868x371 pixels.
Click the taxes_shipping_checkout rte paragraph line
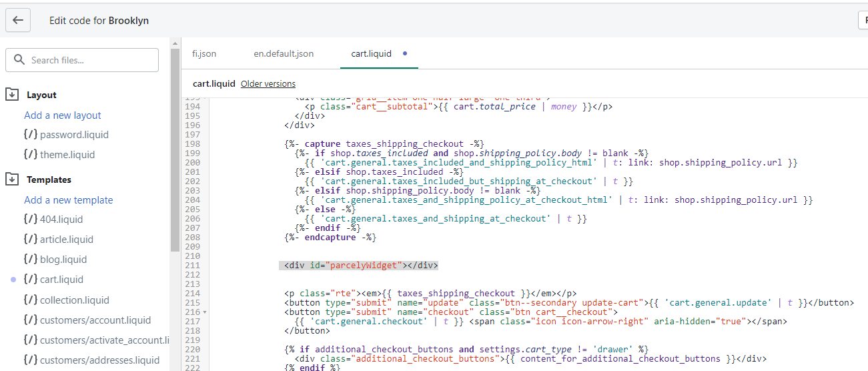(x=430, y=294)
